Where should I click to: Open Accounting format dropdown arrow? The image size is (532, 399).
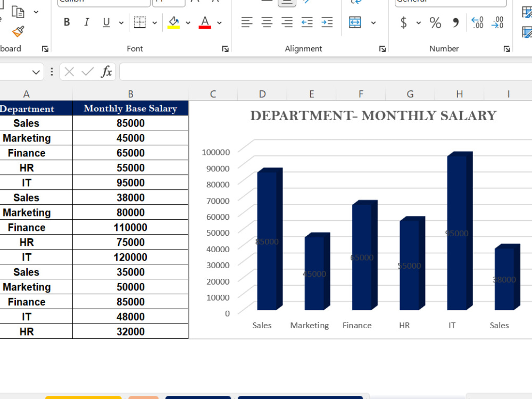tap(419, 23)
